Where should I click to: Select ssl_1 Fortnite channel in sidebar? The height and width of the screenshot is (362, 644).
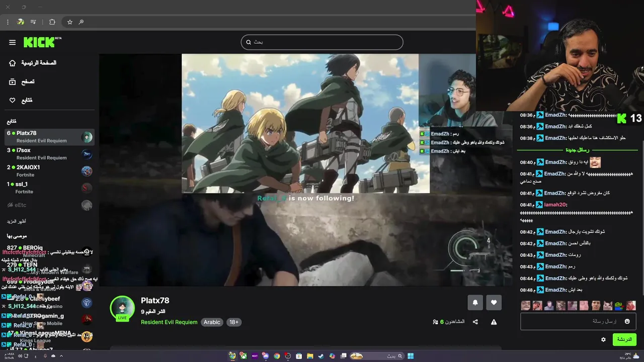click(49, 188)
